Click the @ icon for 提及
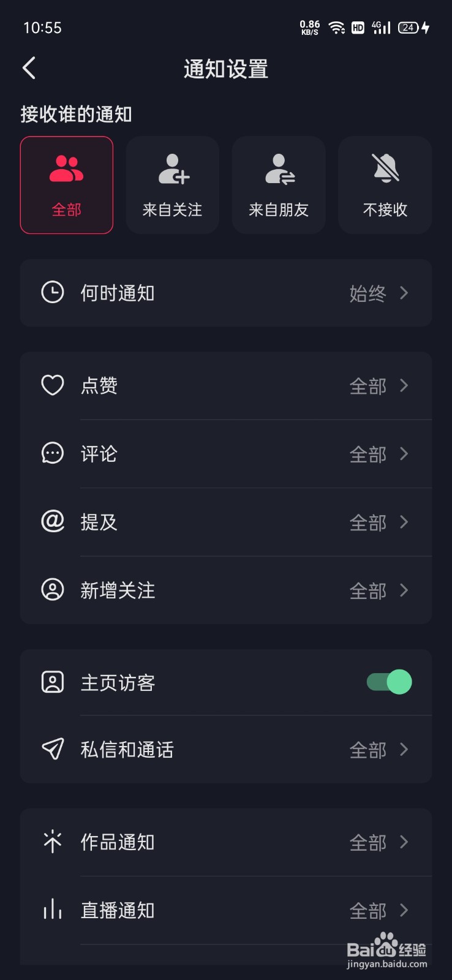452x980 pixels. (x=53, y=521)
